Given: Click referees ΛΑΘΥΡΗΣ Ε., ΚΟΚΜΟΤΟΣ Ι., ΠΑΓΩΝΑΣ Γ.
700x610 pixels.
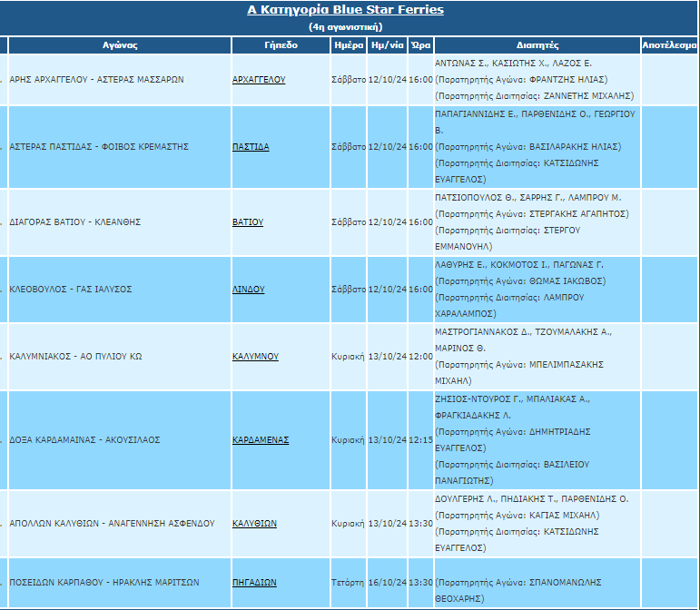Looking at the screenshot, I should pos(519,265).
